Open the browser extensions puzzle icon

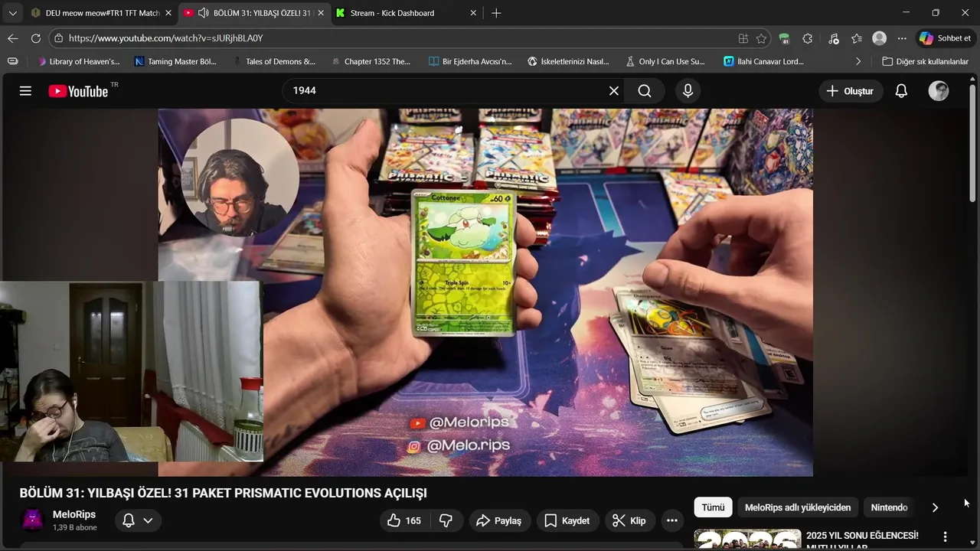[808, 38]
